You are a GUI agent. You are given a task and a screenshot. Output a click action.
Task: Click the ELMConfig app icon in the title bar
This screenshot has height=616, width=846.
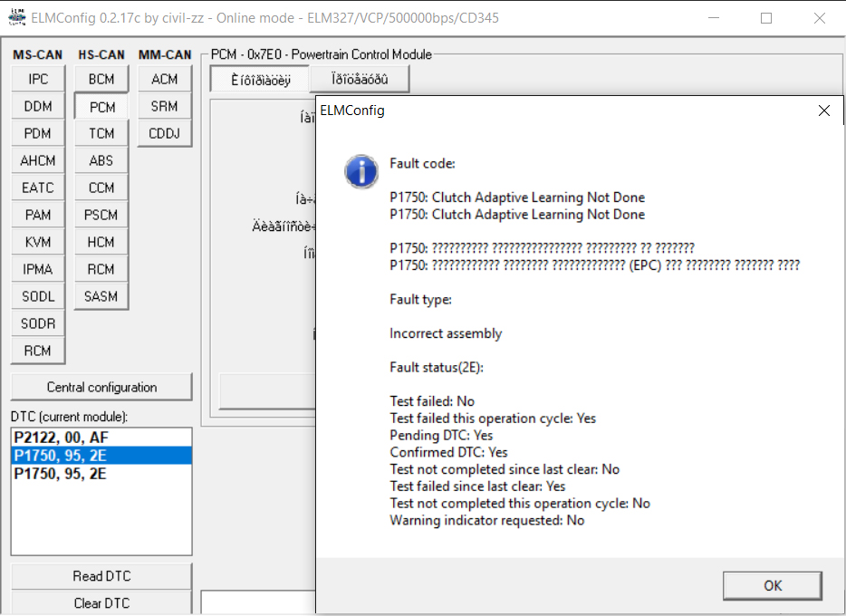click(16, 18)
